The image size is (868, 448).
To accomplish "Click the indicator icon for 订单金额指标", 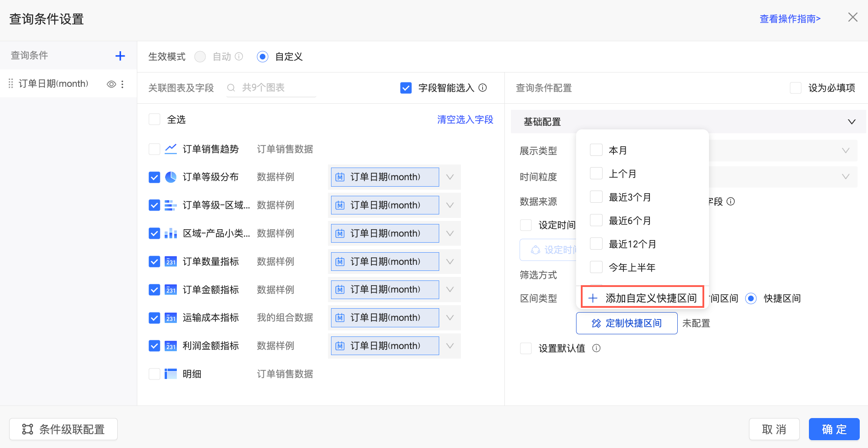I will pyautogui.click(x=171, y=290).
